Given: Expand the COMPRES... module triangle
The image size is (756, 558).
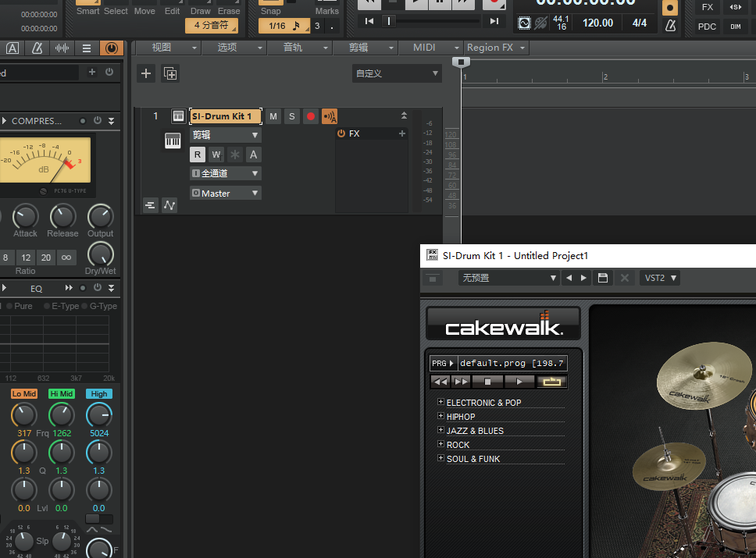Looking at the screenshot, I should (4, 120).
